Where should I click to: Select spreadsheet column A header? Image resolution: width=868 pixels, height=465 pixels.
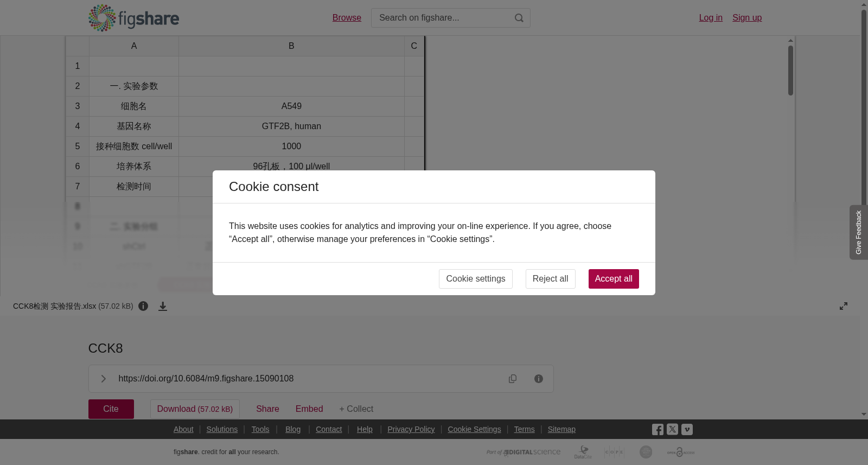pyautogui.click(x=134, y=46)
